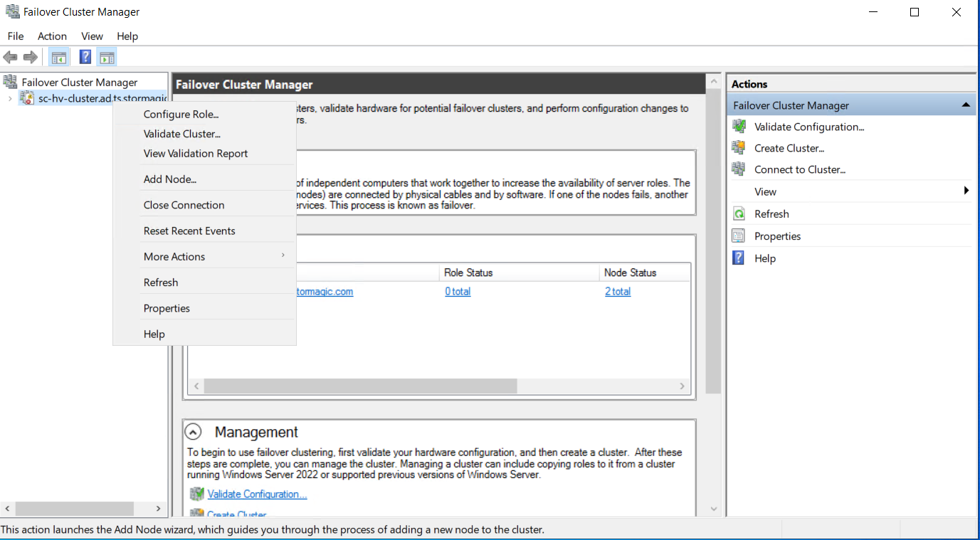
Task: Select Add Node in the context menu
Action: (x=204, y=179)
